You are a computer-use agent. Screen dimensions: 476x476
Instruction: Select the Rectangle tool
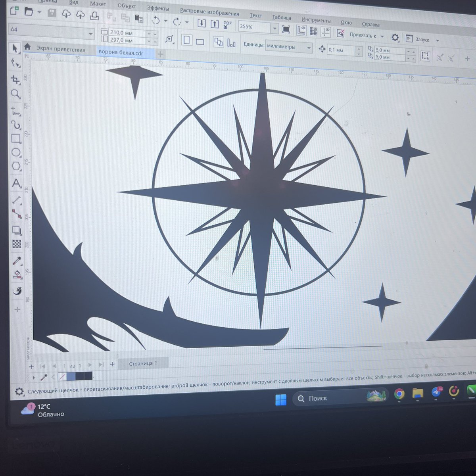click(16, 139)
